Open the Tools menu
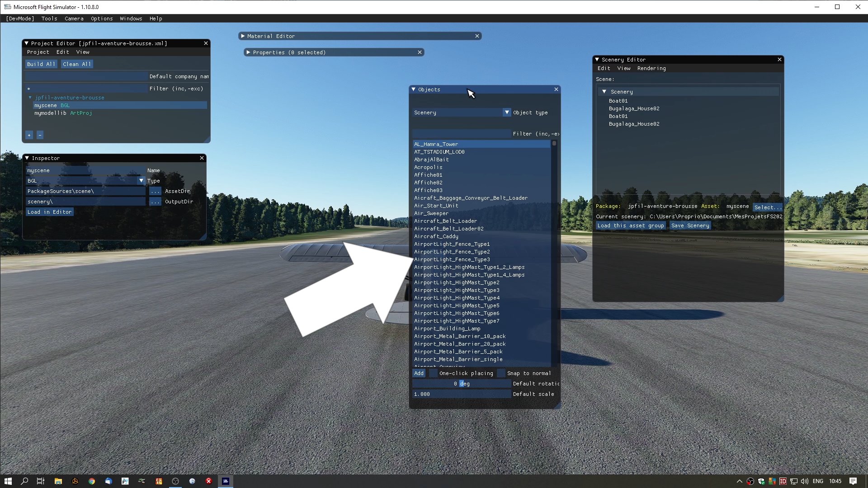The width and height of the screenshot is (868, 488). [49, 19]
